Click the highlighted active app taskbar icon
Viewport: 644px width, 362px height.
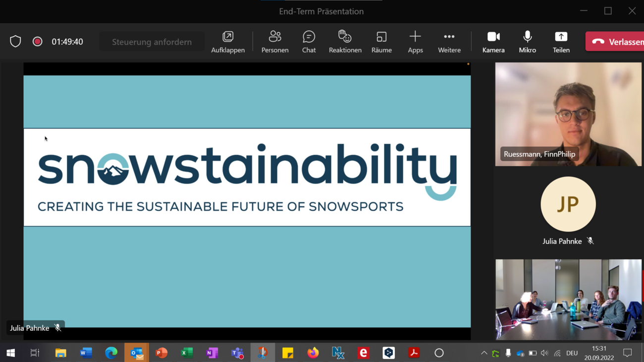(x=263, y=353)
